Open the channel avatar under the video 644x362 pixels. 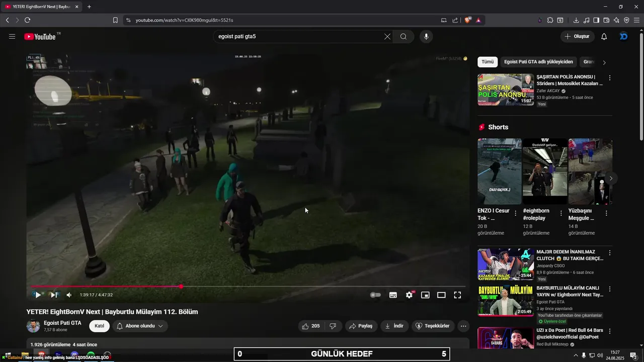click(x=33, y=326)
